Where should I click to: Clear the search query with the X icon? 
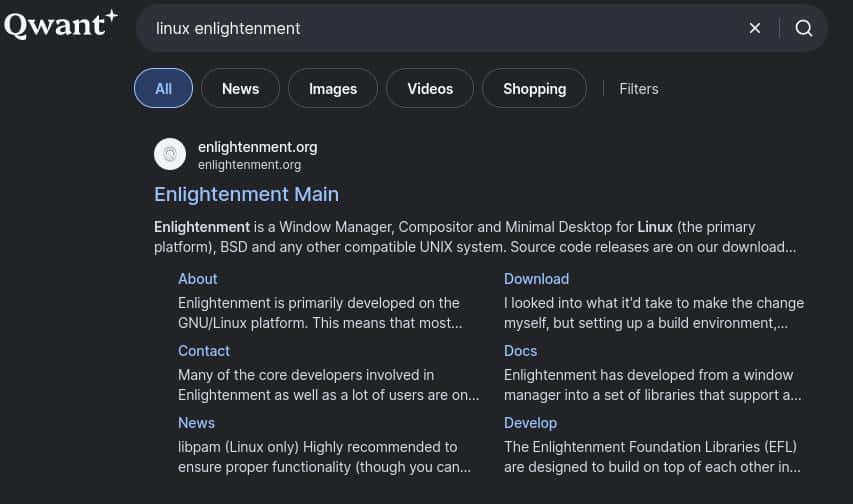click(755, 28)
